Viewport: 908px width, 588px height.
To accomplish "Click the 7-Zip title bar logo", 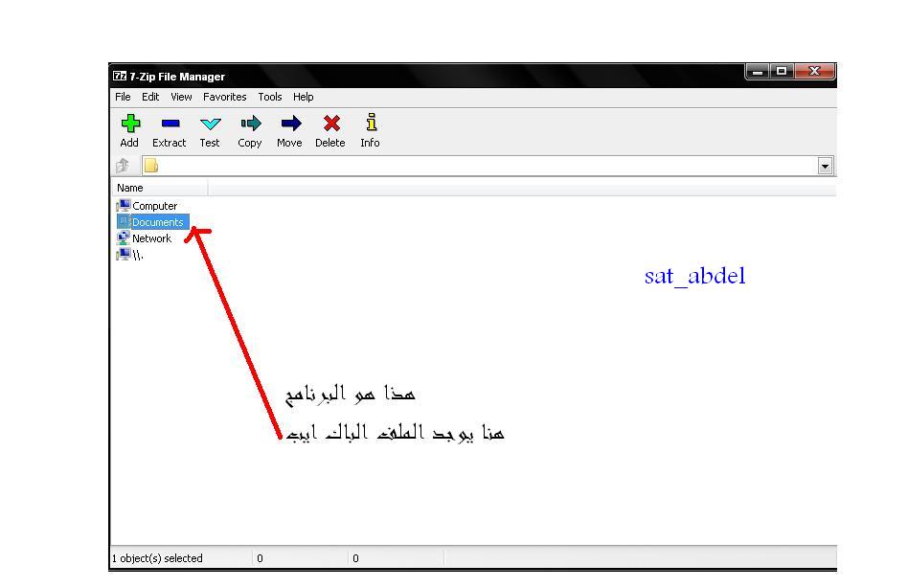I will [120, 76].
